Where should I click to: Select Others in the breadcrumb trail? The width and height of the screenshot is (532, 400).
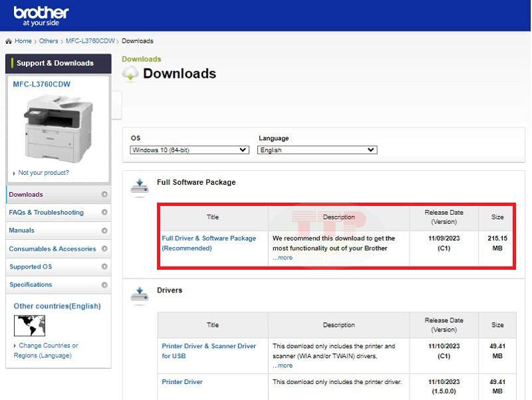pos(49,41)
